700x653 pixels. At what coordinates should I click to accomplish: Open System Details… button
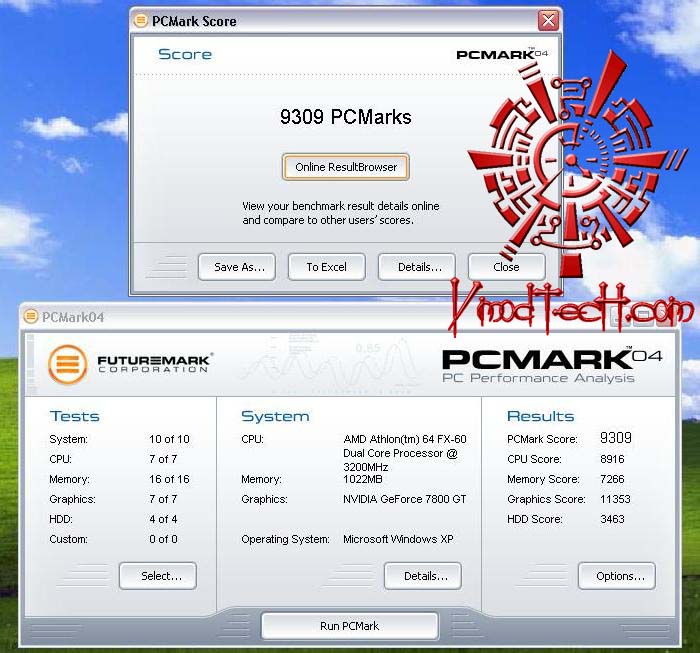pos(423,576)
